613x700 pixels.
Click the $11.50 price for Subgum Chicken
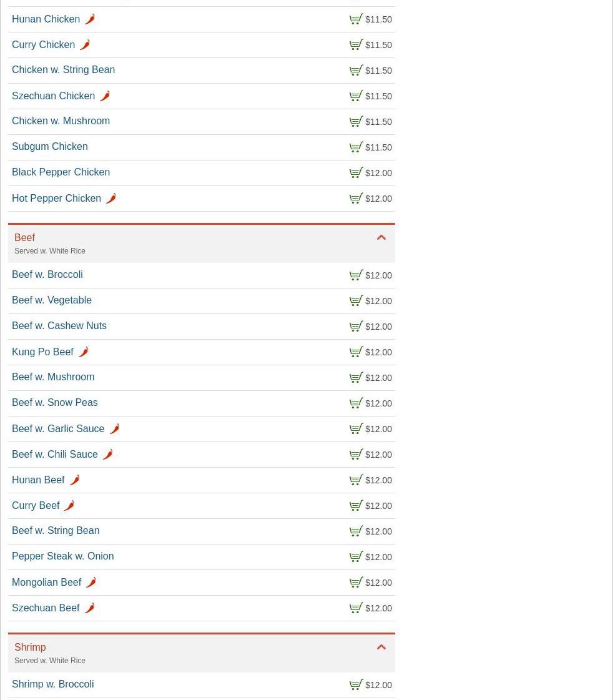pyautogui.click(x=378, y=147)
